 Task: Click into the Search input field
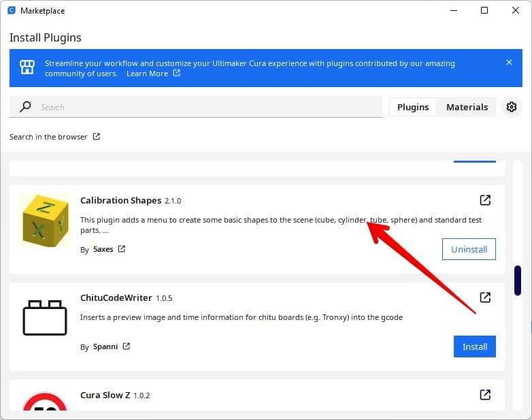coord(204,107)
